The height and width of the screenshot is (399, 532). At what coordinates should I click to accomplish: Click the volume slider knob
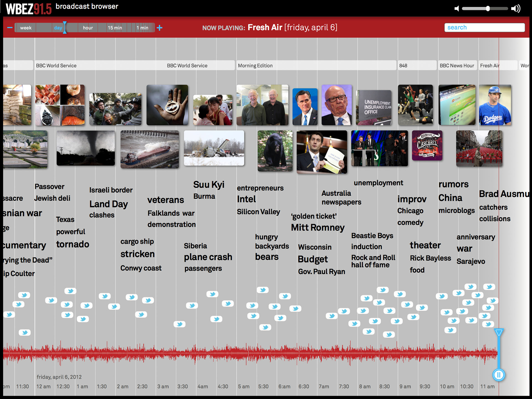tap(488, 9)
